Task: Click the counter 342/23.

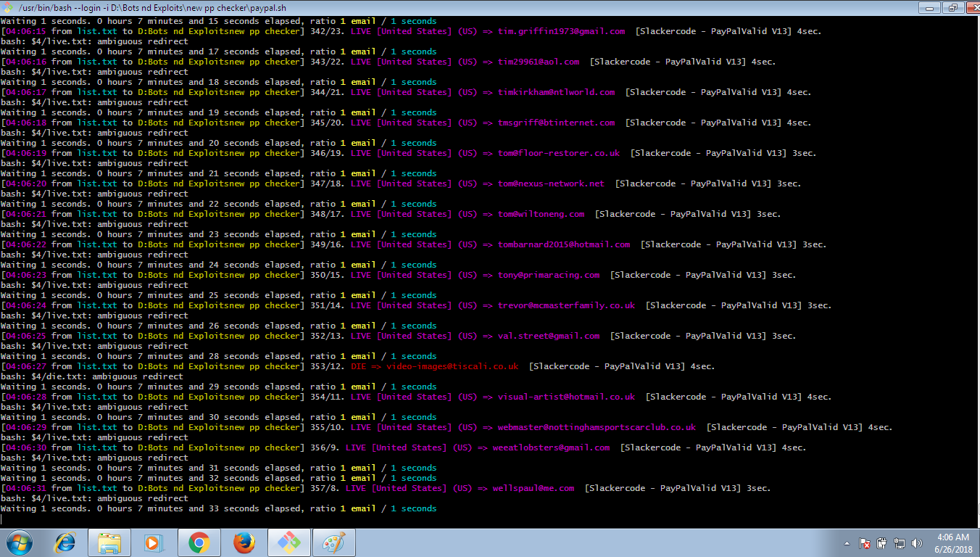Action: pyautogui.click(x=327, y=32)
